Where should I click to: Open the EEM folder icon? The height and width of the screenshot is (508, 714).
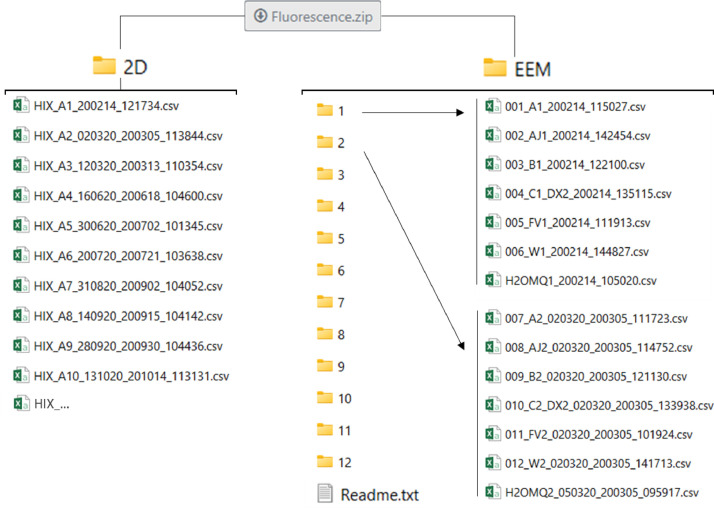[x=495, y=68]
